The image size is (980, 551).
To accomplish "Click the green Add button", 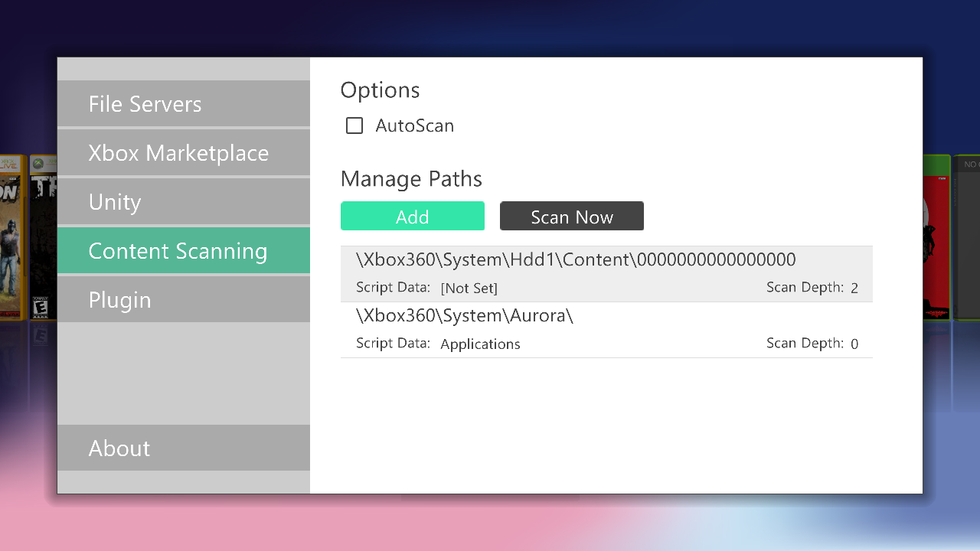I will pos(413,217).
